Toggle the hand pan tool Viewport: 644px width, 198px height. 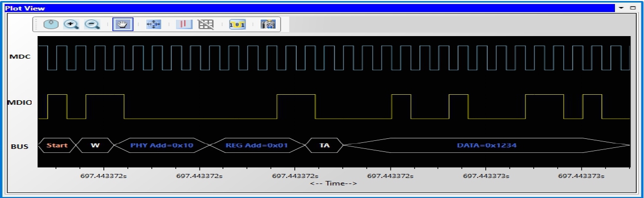pos(123,24)
